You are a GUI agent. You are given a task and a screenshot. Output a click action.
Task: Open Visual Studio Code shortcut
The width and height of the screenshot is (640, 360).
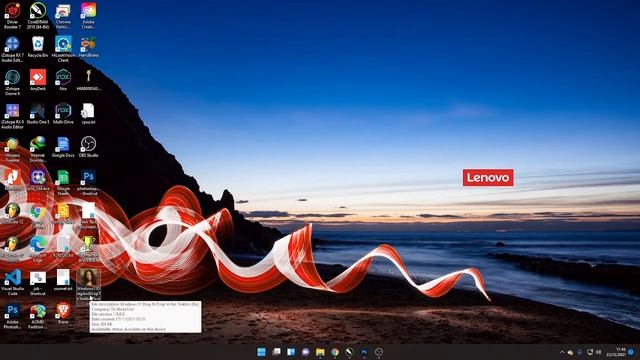pyautogui.click(x=12, y=282)
